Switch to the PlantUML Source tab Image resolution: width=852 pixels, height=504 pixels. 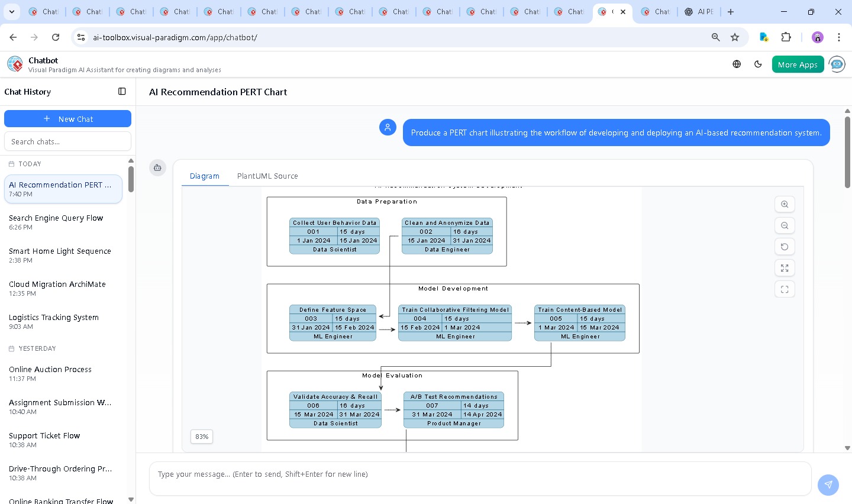point(267,176)
